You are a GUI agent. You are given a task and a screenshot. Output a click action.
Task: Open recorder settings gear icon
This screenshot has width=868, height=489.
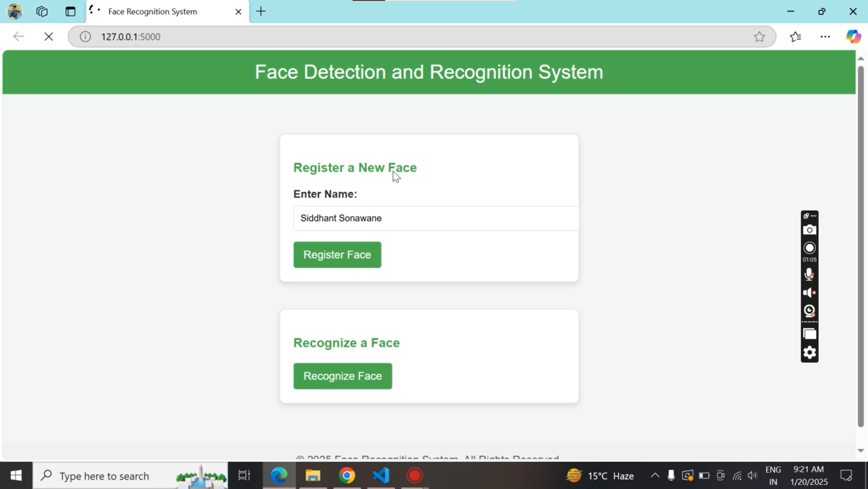pyautogui.click(x=809, y=352)
